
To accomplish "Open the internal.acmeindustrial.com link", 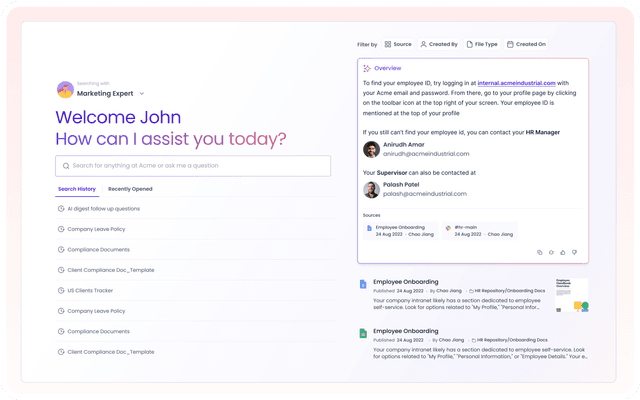I will [516, 83].
